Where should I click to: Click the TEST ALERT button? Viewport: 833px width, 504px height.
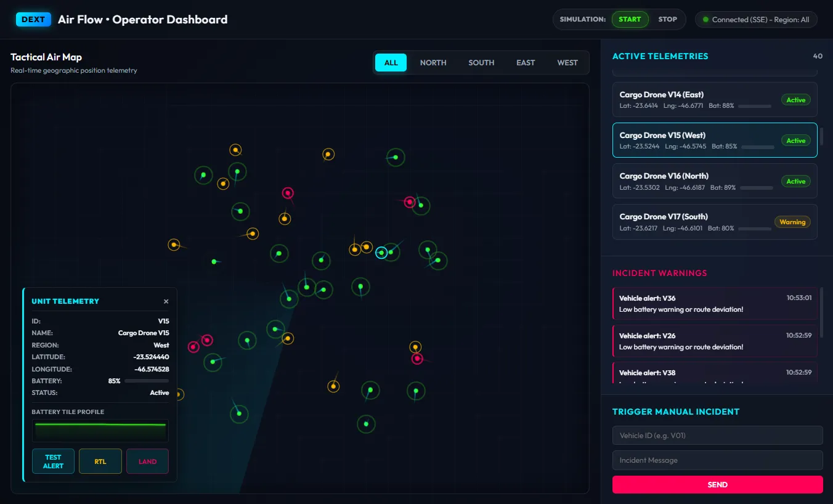pyautogui.click(x=53, y=461)
